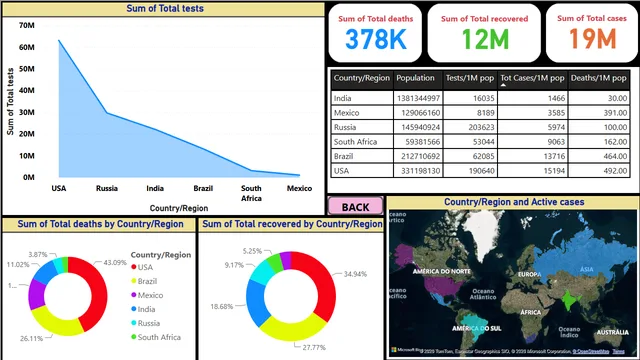
Task: Click Russia on the area chart axis
Action: click(x=107, y=188)
